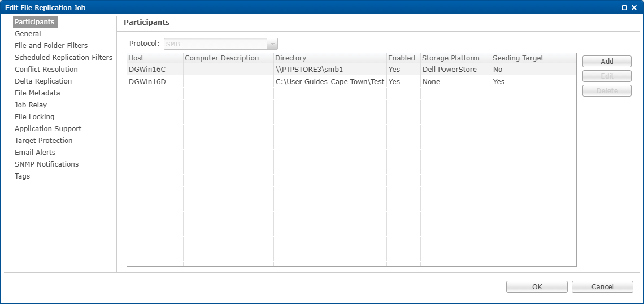Click Add to add a participant
The height and width of the screenshot is (304, 644).
tap(607, 62)
